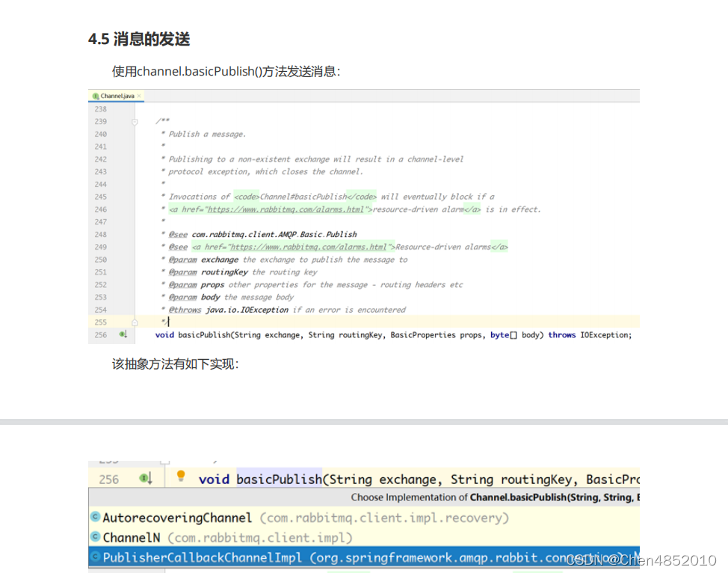Click the implementations gutter icon in the lower zoomed editor
Image resolution: width=728 pixels, height=573 pixels.
[x=146, y=478]
